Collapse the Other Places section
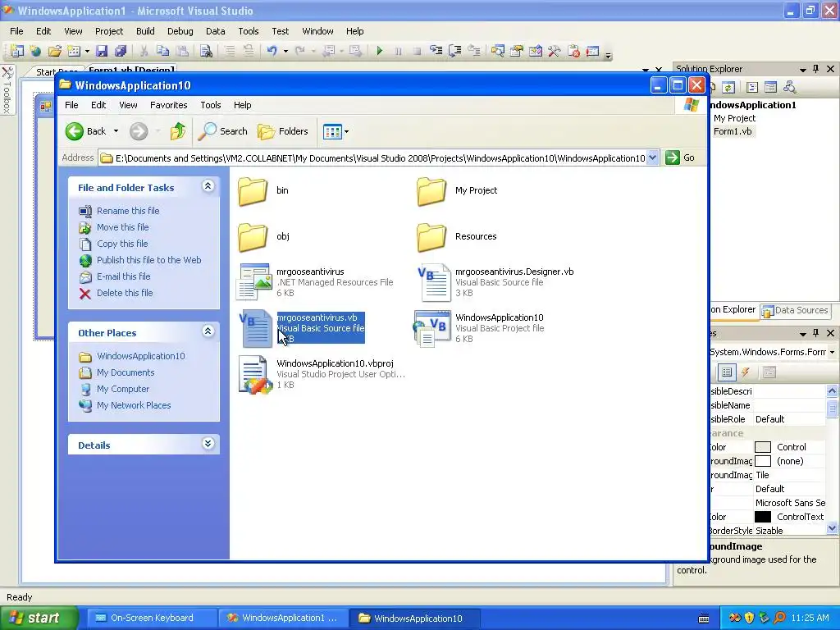Screen dimensions: 840x630 pos(208,331)
